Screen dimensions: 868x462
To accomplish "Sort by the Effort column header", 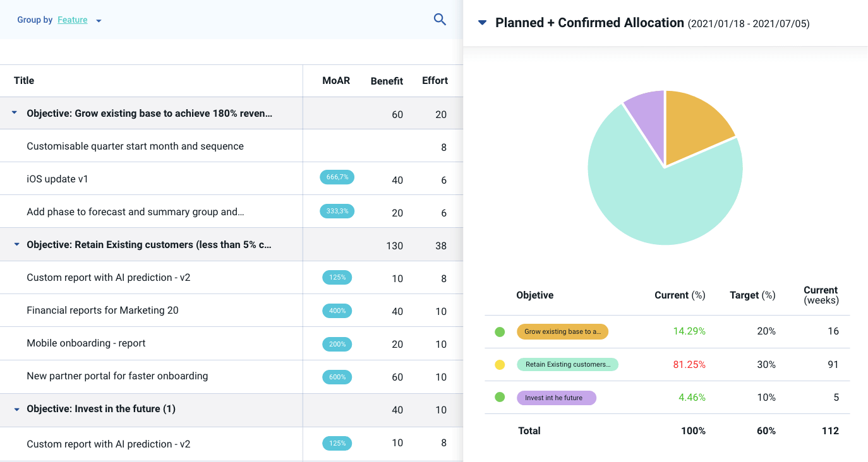I will click(435, 80).
